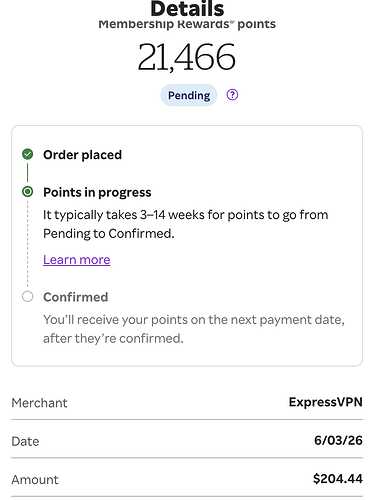
Task: Click the empty Confirmed step circle
Action: [x=28, y=297]
